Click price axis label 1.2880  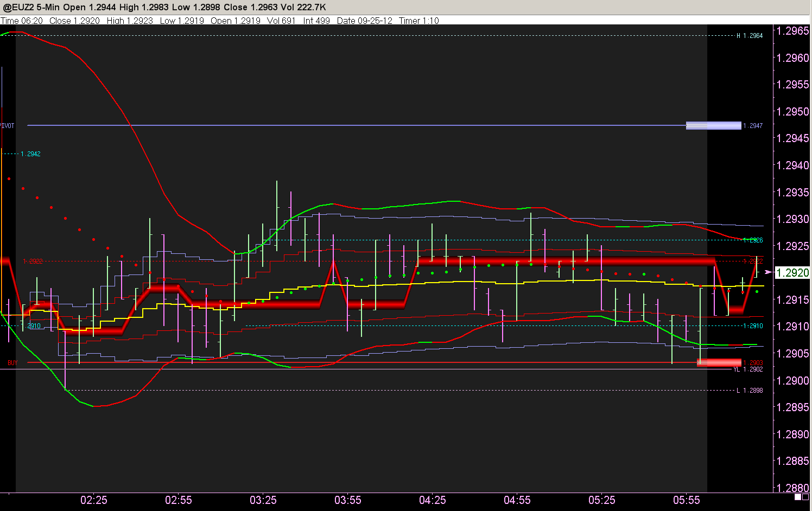pos(793,487)
